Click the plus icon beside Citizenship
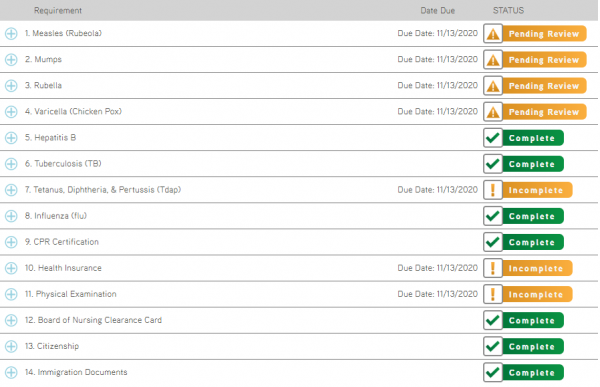 click(11, 346)
